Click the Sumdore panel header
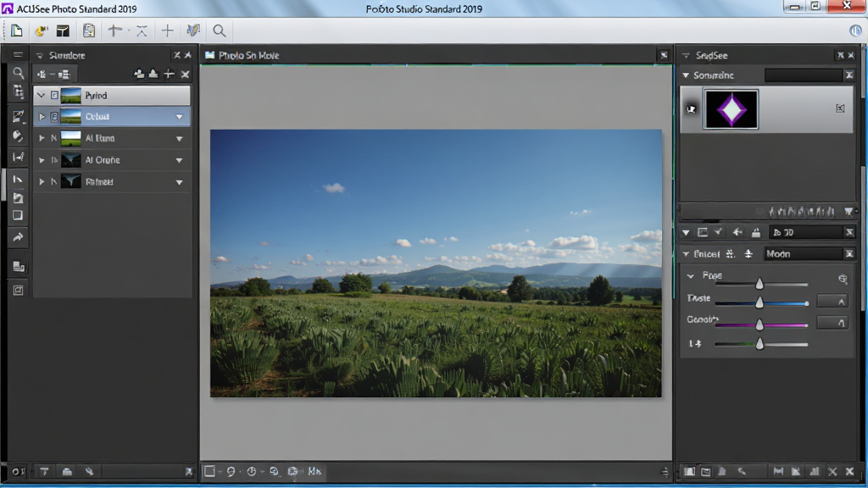This screenshot has height=488, width=868. pos(67,55)
